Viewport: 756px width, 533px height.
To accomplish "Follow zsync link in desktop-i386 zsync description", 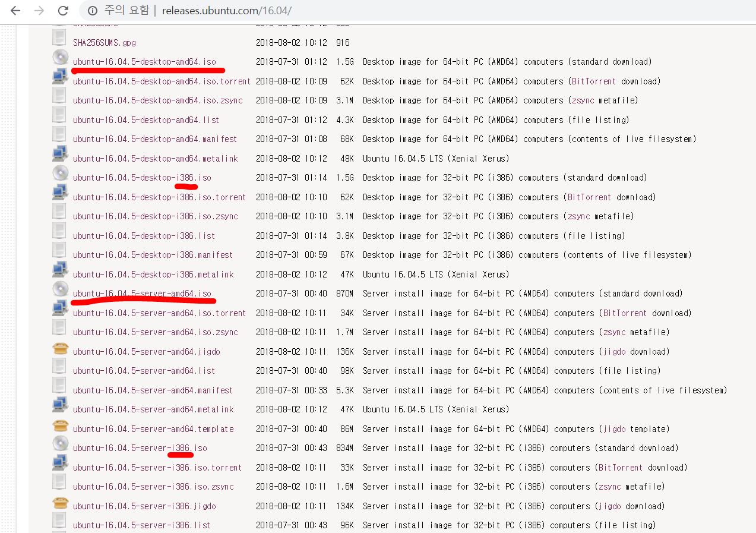I will [579, 216].
